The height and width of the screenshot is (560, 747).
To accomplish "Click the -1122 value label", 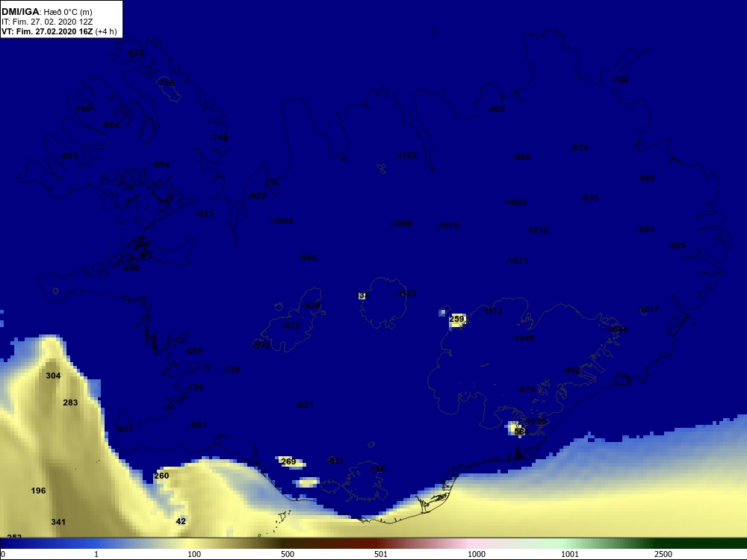I will click(406, 155).
